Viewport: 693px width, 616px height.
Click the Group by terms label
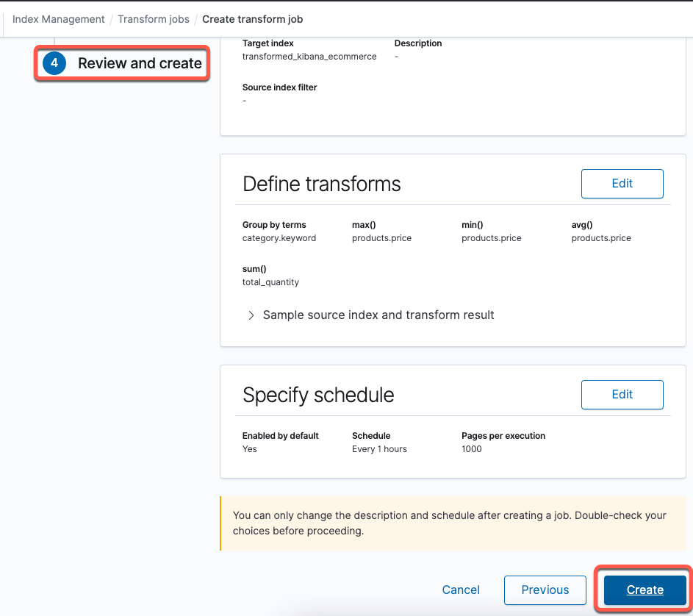point(274,225)
